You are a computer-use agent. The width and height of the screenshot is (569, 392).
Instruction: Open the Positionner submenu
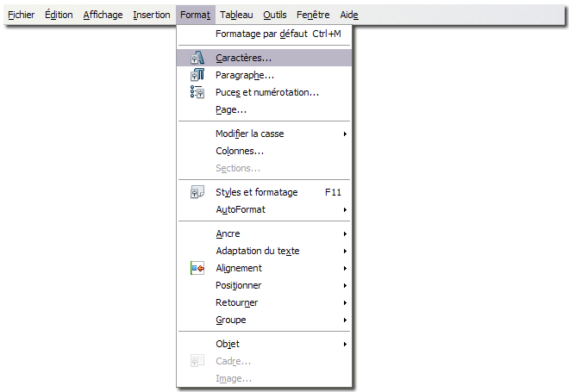264,285
